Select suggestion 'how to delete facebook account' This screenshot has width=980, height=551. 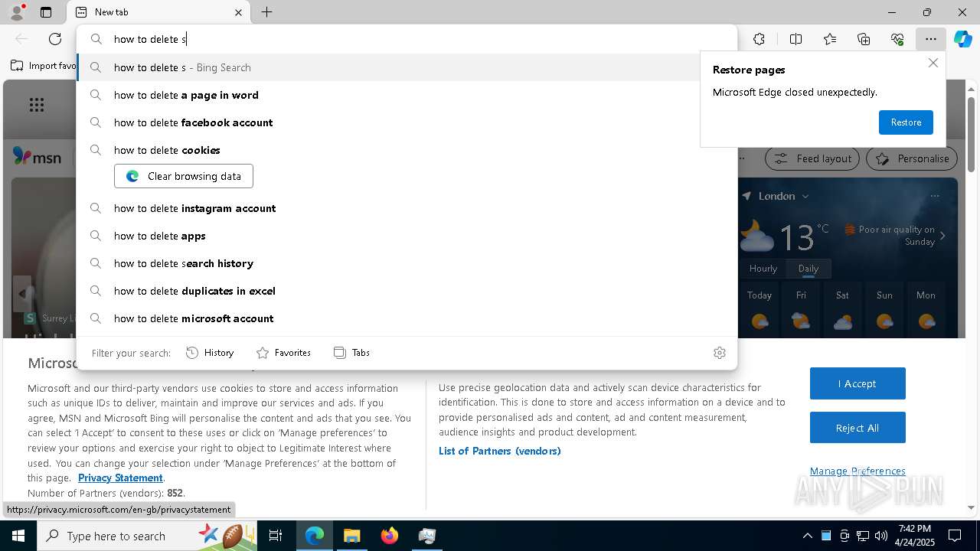tap(407, 122)
